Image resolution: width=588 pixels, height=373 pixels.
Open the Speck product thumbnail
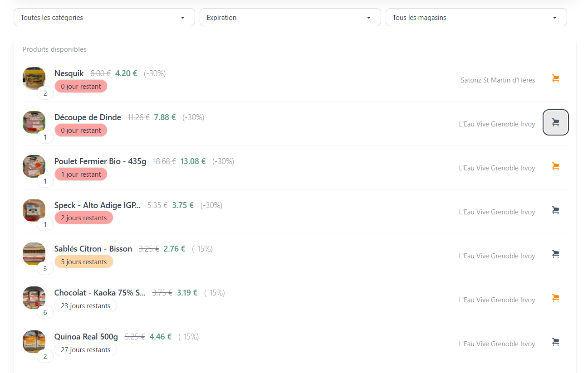coord(34,210)
